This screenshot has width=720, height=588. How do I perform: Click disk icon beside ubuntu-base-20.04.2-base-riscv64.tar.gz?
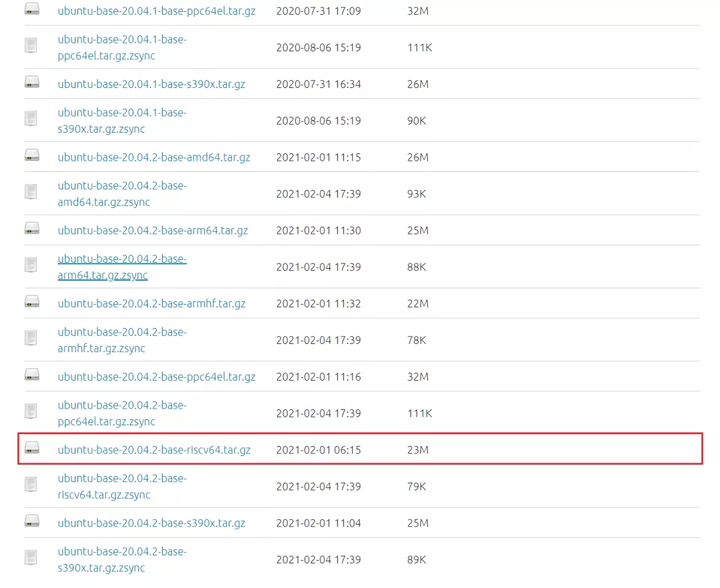pyautogui.click(x=32, y=447)
